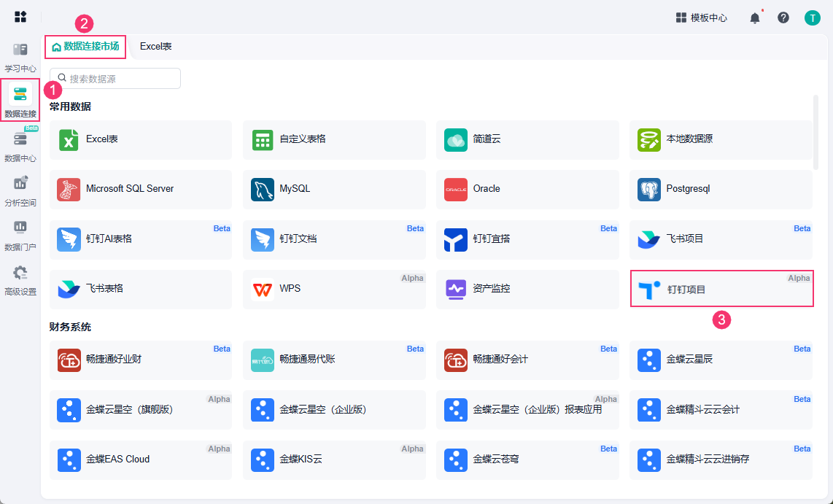This screenshot has height=504, width=833.
Task: Click the Excel表 green icon
Action: coord(69,140)
